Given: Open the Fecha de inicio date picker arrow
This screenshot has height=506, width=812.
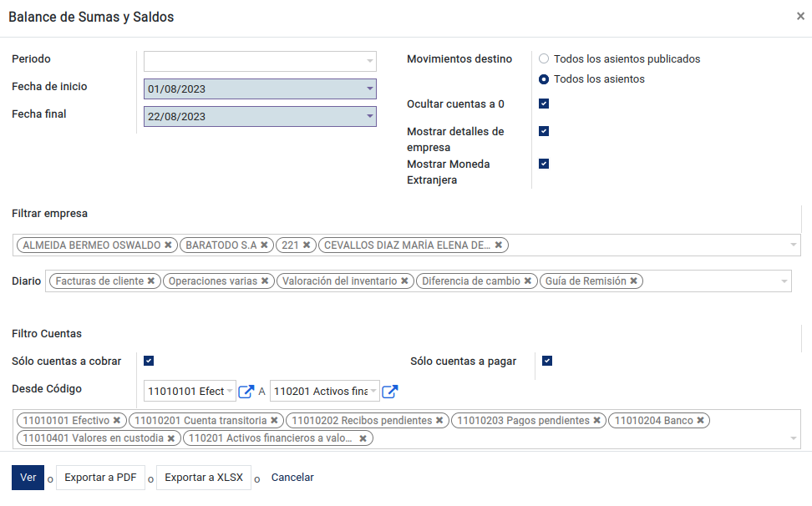Looking at the screenshot, I should [x=370, y=89].
